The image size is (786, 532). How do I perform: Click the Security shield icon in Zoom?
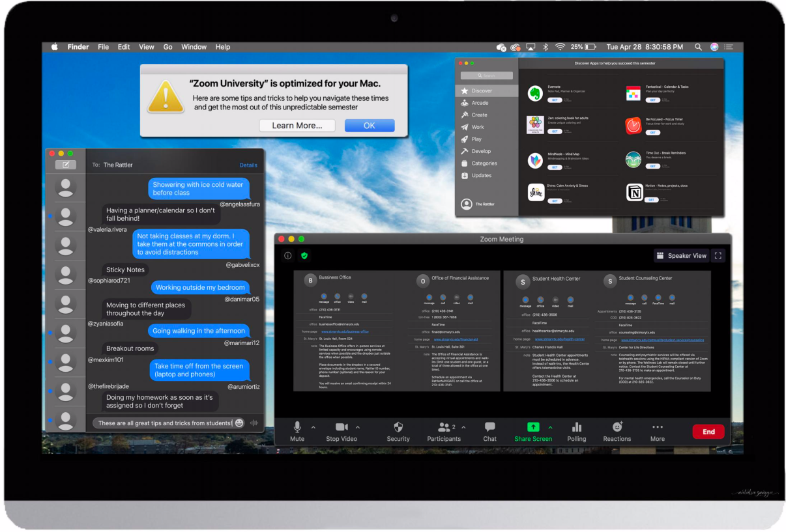point(398,427)
